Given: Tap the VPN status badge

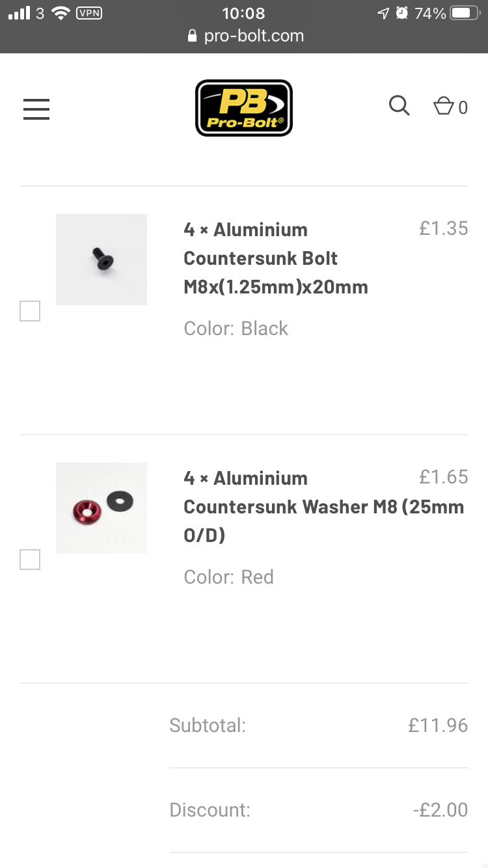Looking at the screenshot, I should point(89,13).
